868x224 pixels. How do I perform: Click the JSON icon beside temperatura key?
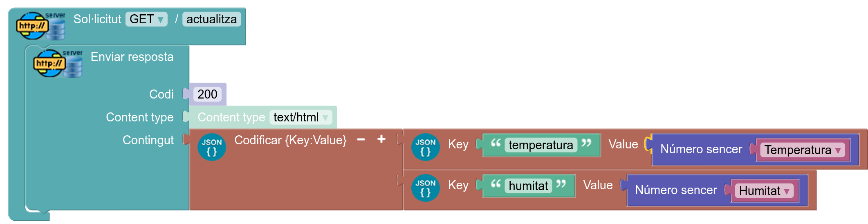click(426, 147)
